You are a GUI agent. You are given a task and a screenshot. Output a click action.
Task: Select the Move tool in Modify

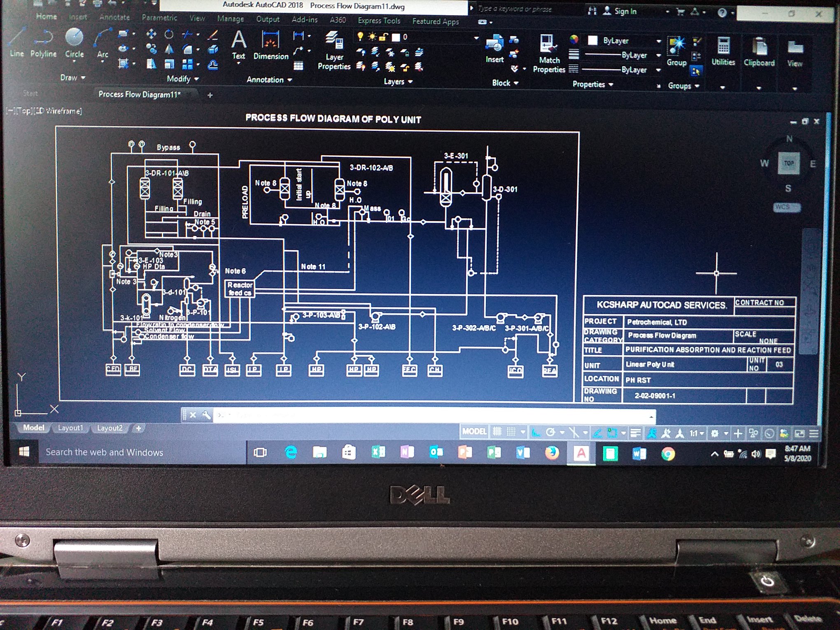151,34
